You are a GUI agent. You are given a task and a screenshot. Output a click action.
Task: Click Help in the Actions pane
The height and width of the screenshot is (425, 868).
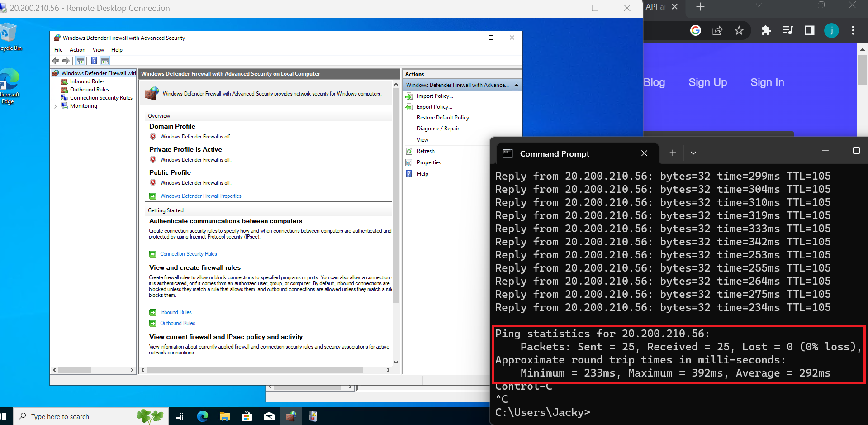pos(422,174)
